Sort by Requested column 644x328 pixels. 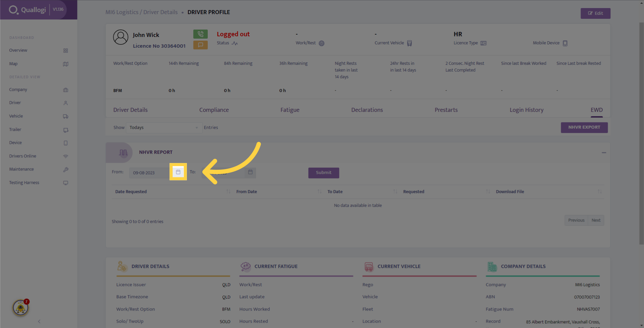point(446,192)
